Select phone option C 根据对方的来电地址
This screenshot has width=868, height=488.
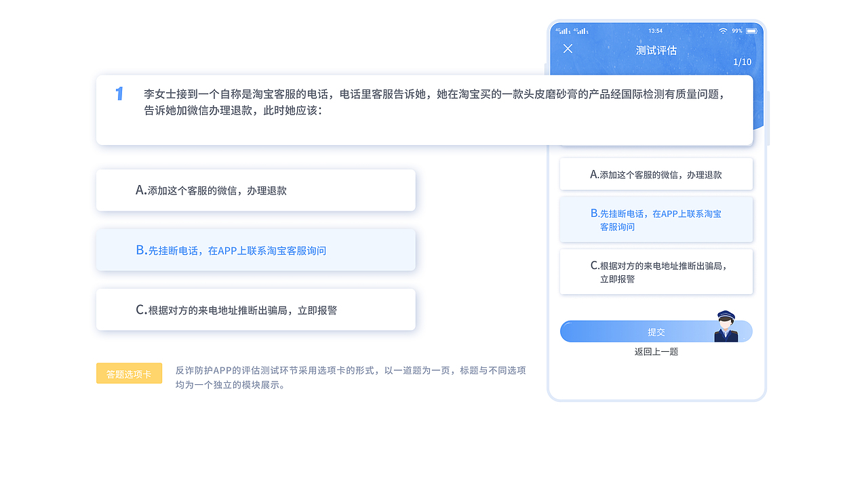click(656, 272)
